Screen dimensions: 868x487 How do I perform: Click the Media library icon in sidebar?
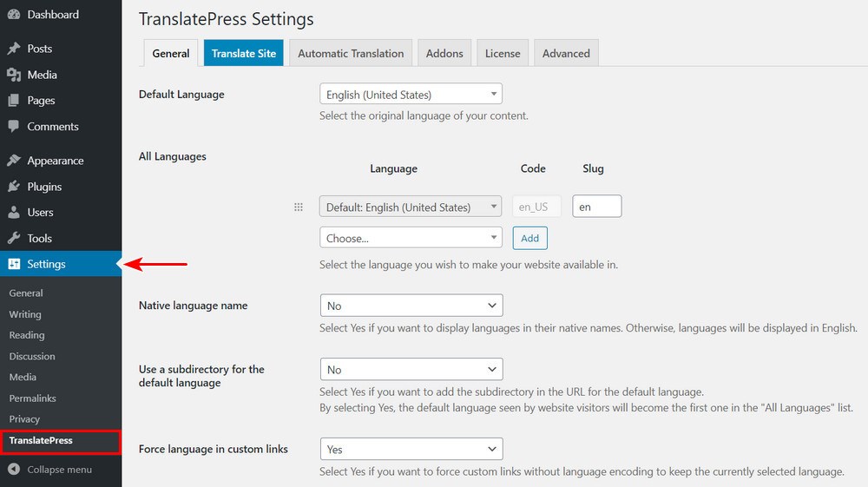click(x=14, y=75)
